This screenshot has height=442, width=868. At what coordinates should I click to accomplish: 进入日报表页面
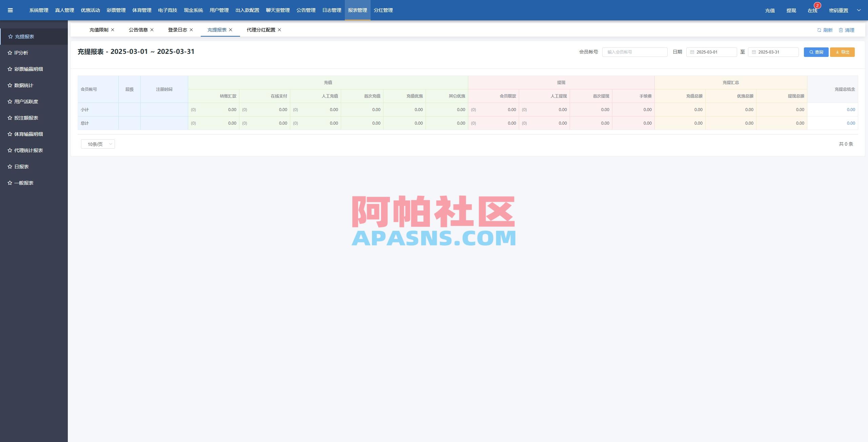21,166
